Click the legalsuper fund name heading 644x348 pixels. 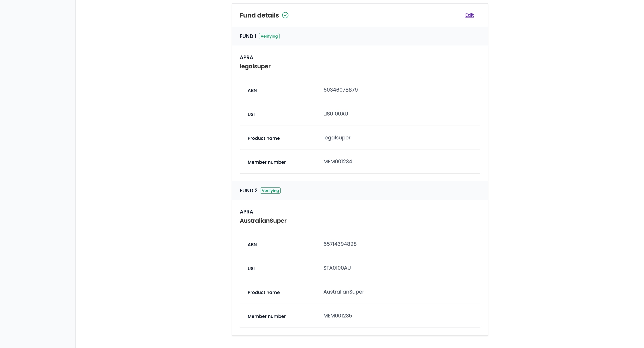[255, 66]
